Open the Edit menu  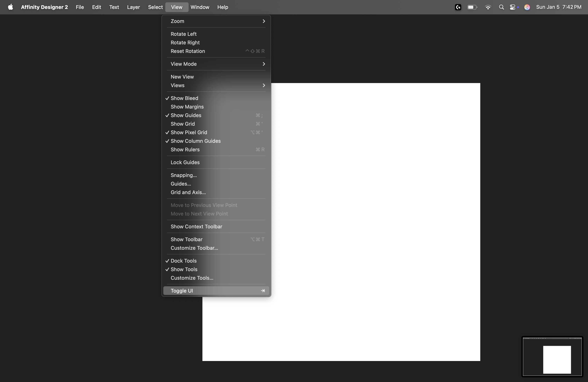[97, 7]
